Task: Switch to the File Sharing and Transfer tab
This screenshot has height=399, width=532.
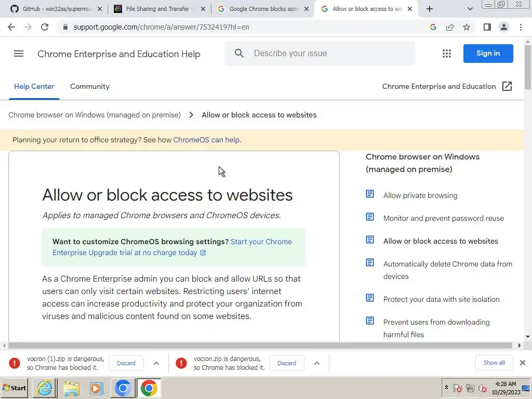Action: point(159,9)
